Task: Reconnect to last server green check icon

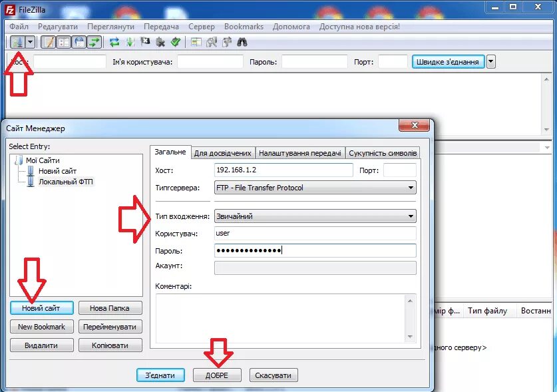Action: pos(176,43)
